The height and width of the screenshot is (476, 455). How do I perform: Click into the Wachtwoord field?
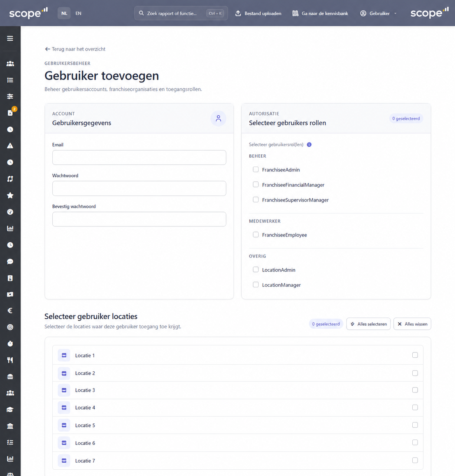click(x=139, y=188)
